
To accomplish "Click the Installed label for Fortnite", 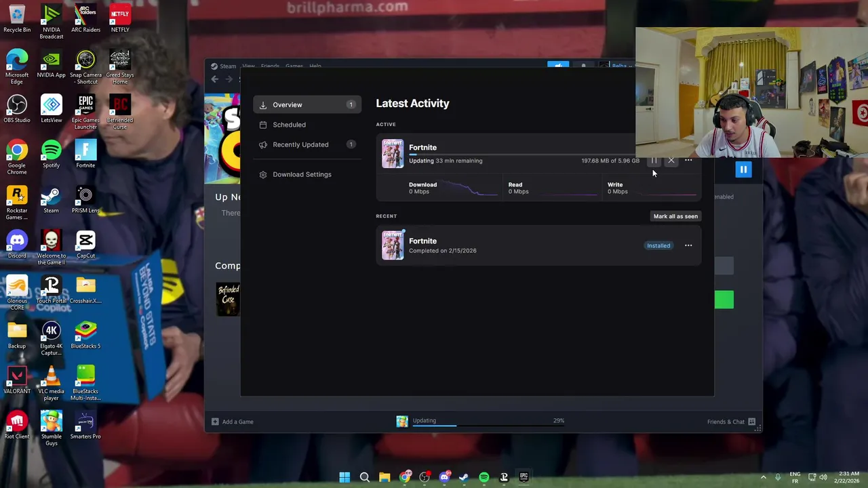I will [658, 245].
